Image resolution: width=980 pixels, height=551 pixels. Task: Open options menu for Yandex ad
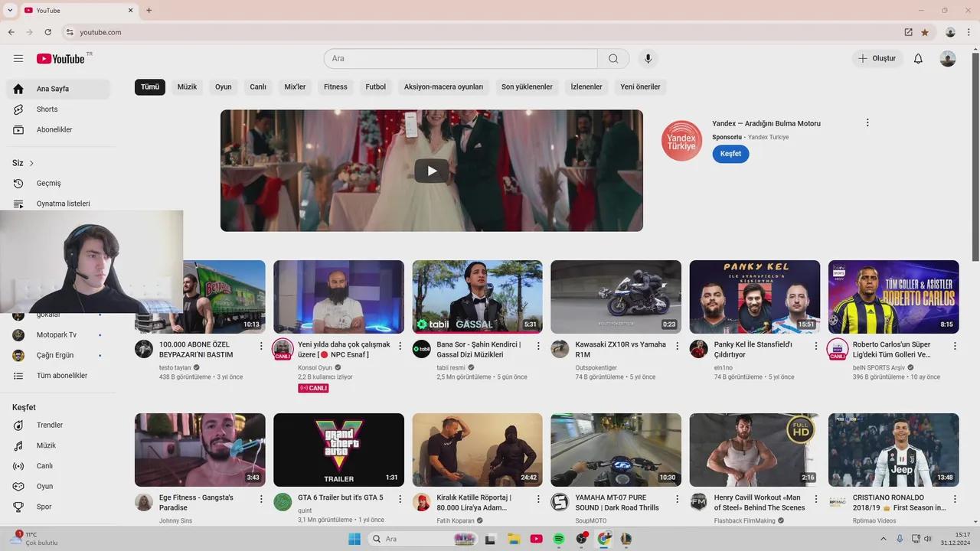867,123
